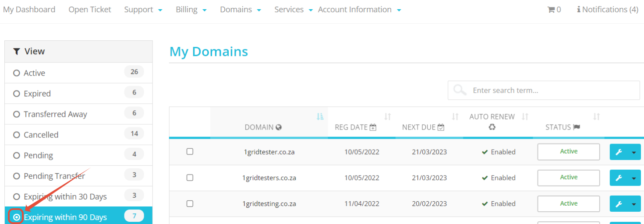
Task: Select the Cancelled filter radio button
Action: (x=17, y=135)
